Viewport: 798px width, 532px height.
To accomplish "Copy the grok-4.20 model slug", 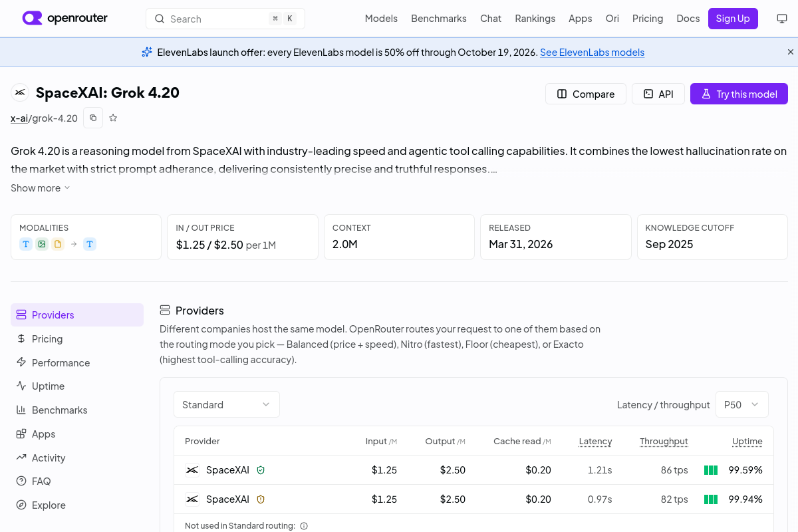I will tap(93, 118).
